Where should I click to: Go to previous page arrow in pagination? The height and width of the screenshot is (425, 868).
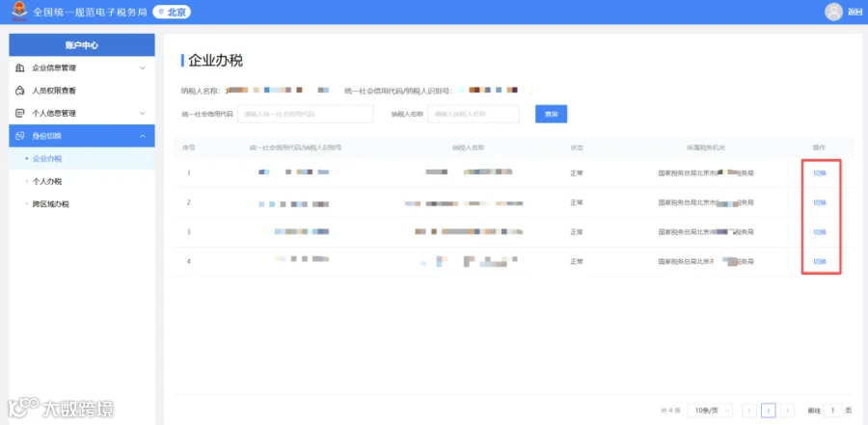pos(749,411)
